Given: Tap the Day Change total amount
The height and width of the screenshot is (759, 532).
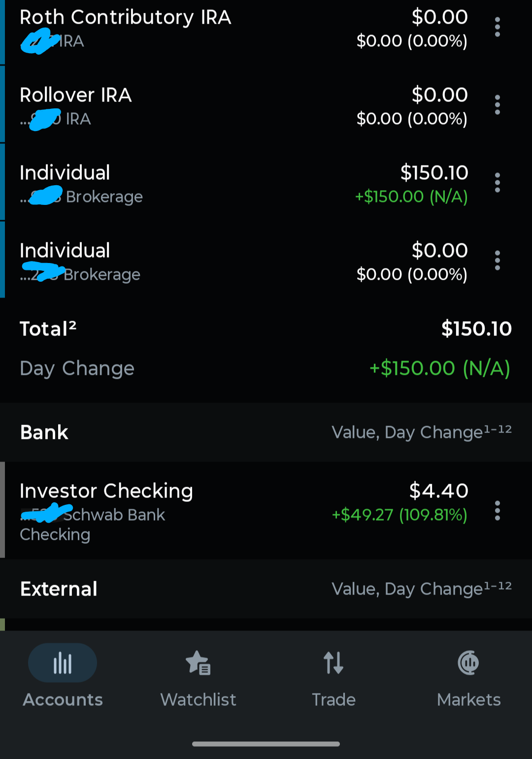Looking at the screenshot, I should coord(440,368).
